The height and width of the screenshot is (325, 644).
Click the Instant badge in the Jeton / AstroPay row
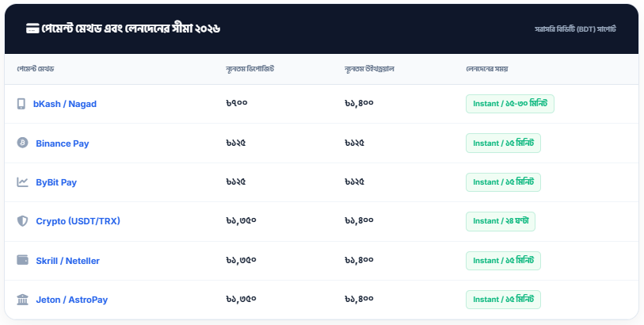tap(503, 300)
